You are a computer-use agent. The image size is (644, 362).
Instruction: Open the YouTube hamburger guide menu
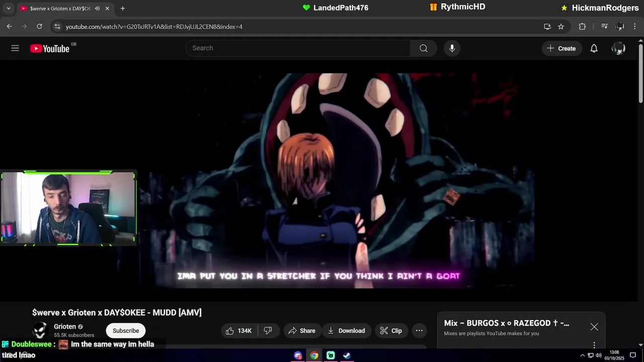point(15,48)
